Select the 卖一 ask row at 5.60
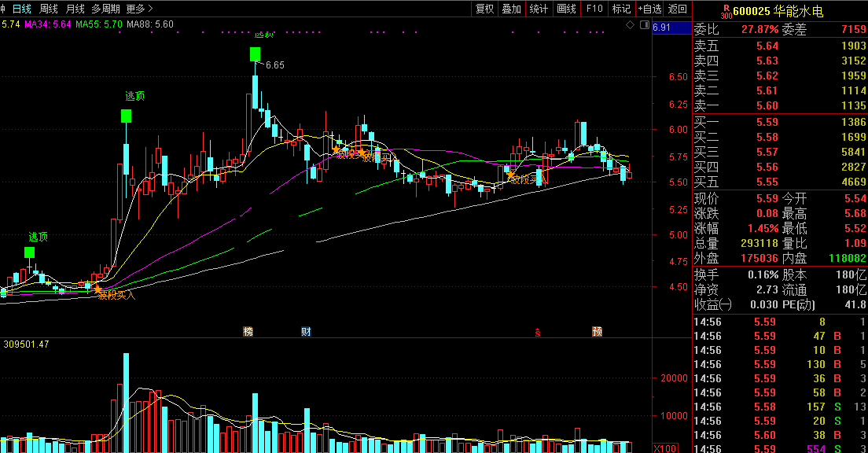The image size is (868, 453). pos(780,105)
